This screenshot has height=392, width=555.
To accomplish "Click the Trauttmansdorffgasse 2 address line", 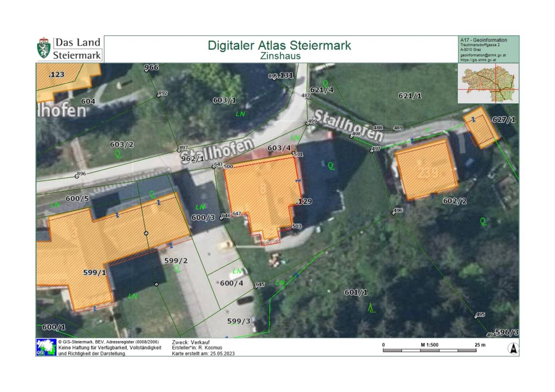I will click(480, 45).
